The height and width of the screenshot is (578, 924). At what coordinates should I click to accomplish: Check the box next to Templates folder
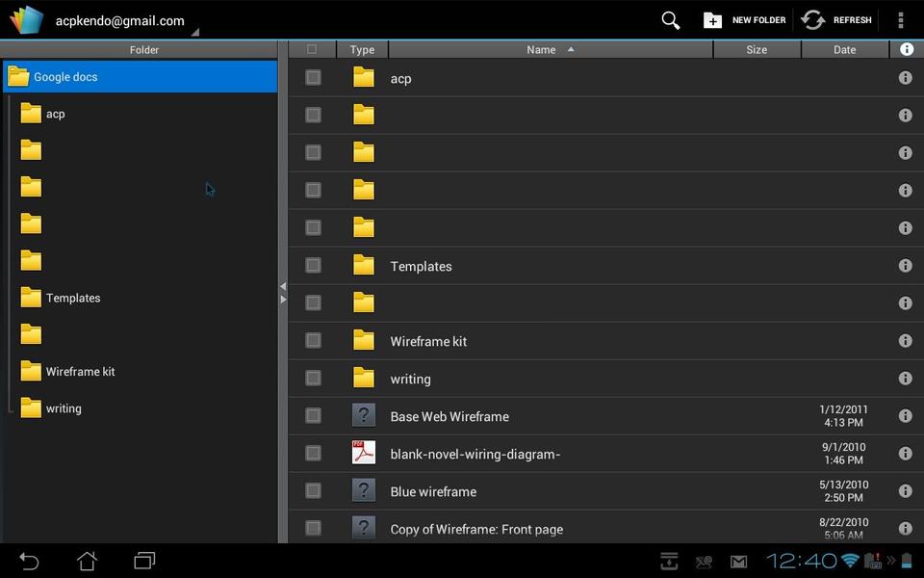[x=313, y=265]
